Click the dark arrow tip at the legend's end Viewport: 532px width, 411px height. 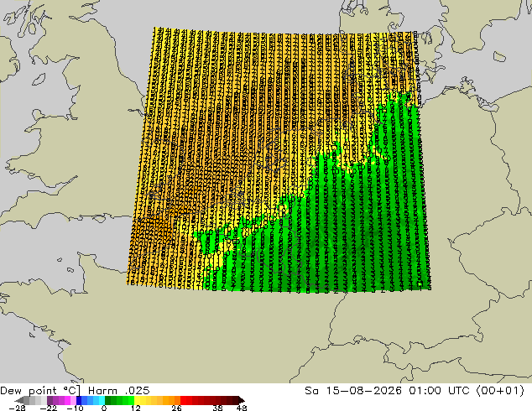[x=241, y=400]
